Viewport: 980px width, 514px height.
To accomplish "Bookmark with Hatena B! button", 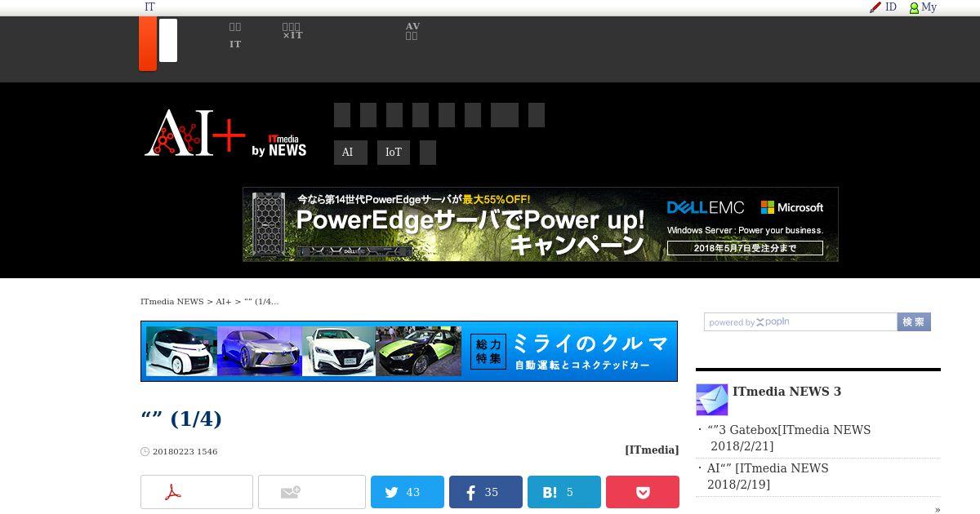I will pyautogui.click(x=564, y=492).
